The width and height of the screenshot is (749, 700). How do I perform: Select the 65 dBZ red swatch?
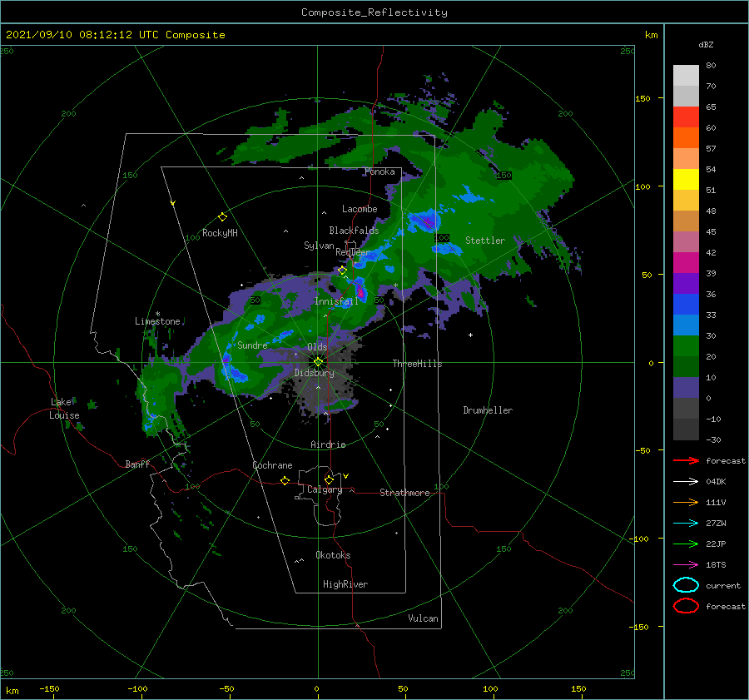click(686, 117)
